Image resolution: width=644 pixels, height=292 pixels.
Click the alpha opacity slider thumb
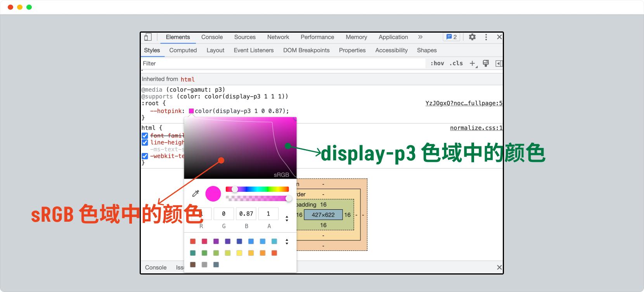click(289, 198)
